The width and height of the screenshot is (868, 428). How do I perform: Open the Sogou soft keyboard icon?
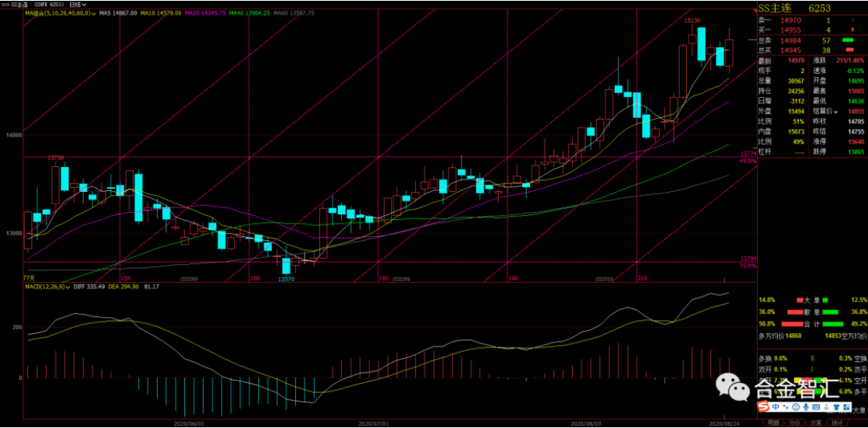pos(816,407)
